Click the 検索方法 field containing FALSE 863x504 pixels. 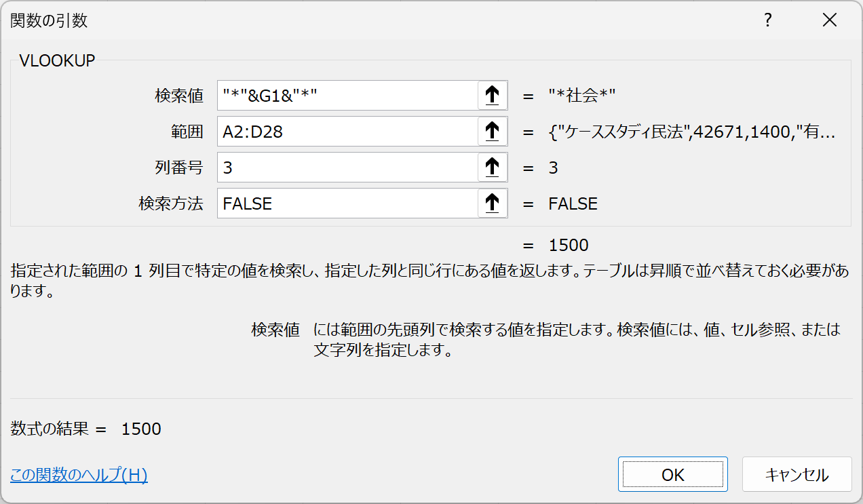[x=347, y=203]
